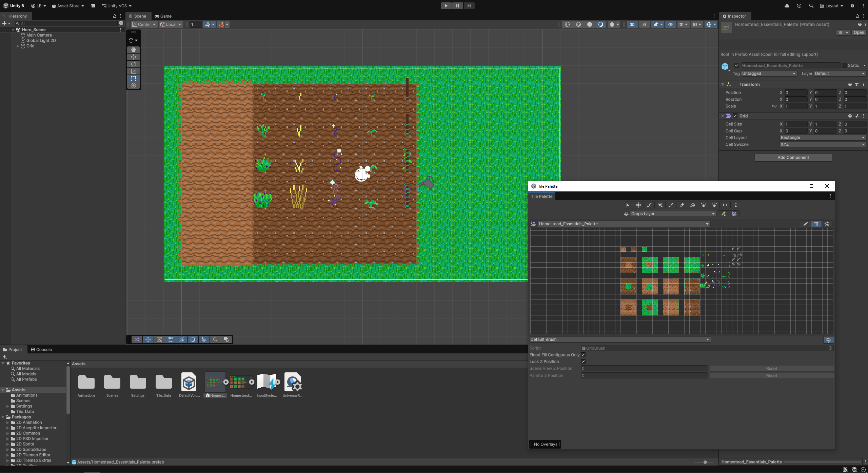This screenshot has width=868, height=473.
Task: Select the Scene tab
Action: tap(138, 16)
